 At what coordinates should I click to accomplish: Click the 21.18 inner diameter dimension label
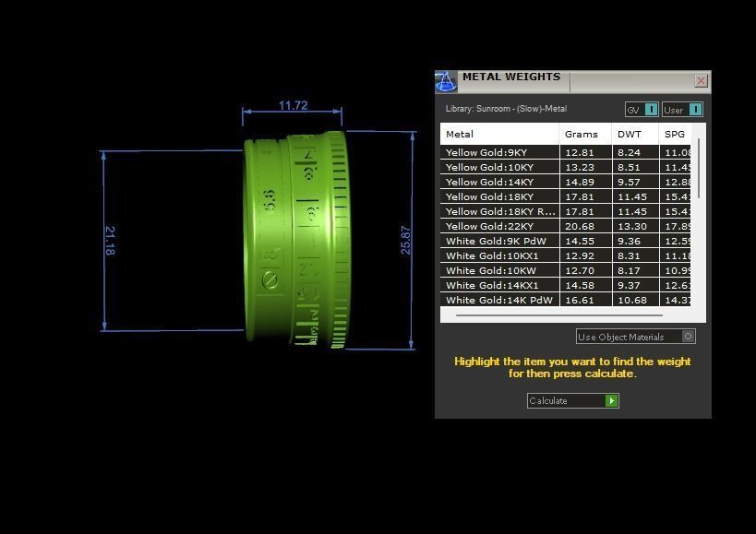click(110, 241)
